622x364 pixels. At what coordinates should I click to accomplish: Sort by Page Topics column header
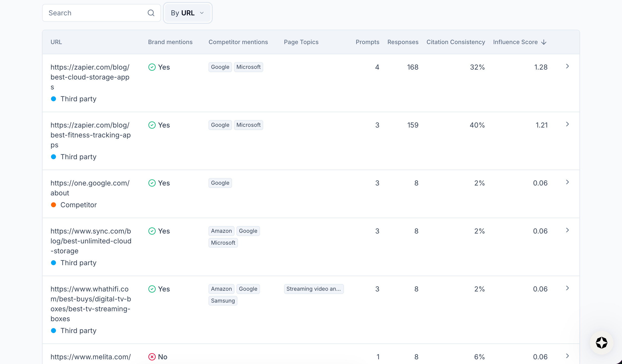[301, 42]
